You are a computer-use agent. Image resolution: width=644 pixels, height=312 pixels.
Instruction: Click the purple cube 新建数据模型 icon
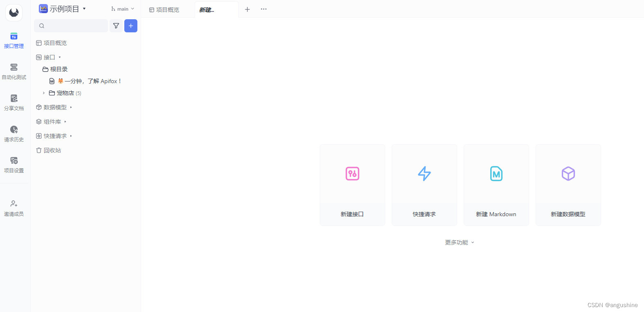coord(568,174)
